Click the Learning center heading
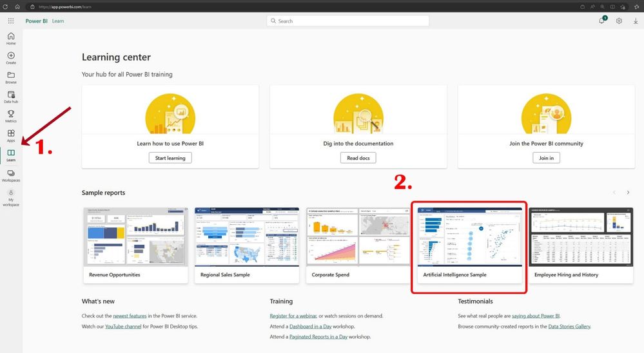This screenshot has width=644, height=353. click(116, 57)
